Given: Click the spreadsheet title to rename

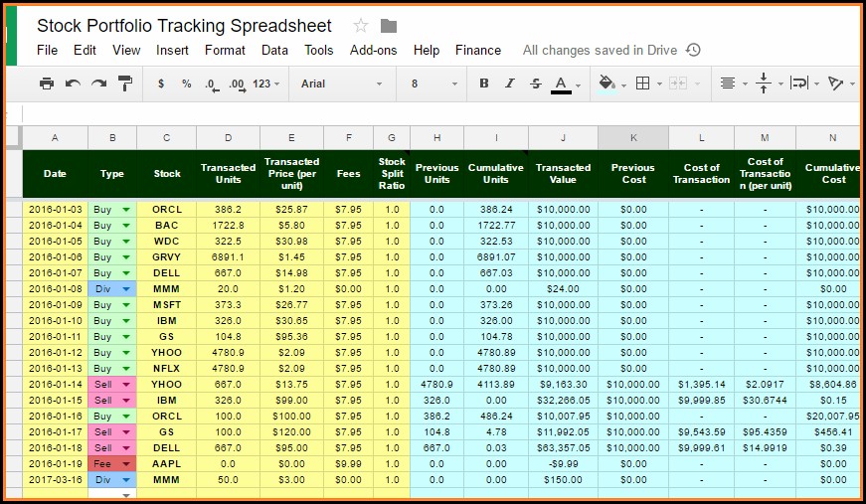Looking at the screenshot, I should point(184,26).
